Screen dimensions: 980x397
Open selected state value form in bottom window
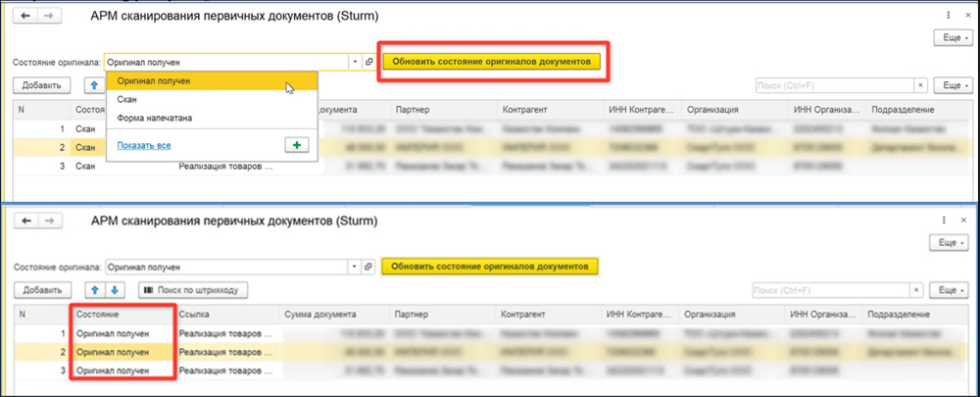[x=368, y=267]
